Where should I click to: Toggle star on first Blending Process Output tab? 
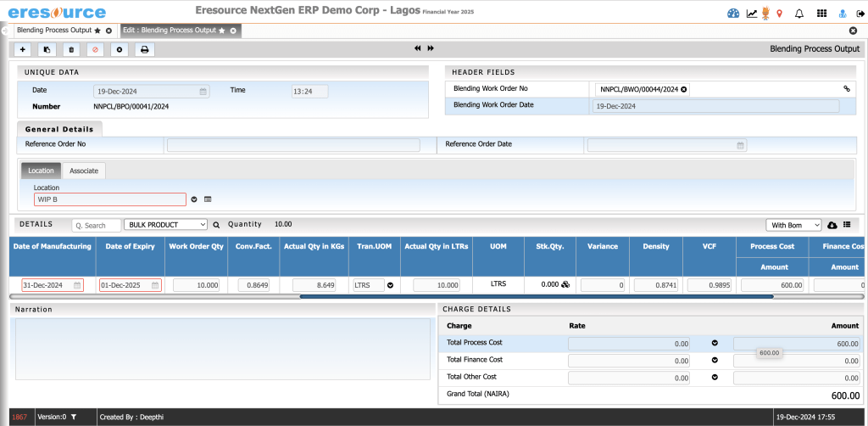click(x=97, y=31)
